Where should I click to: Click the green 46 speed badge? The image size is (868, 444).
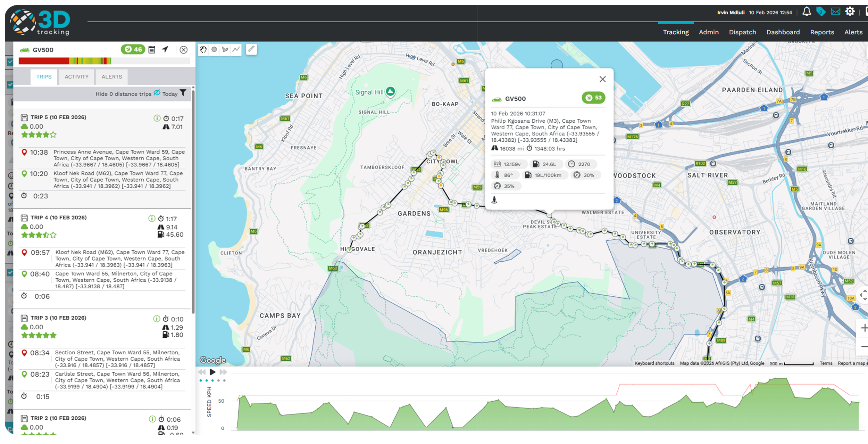pyautogui.click(x=133, y=49)
